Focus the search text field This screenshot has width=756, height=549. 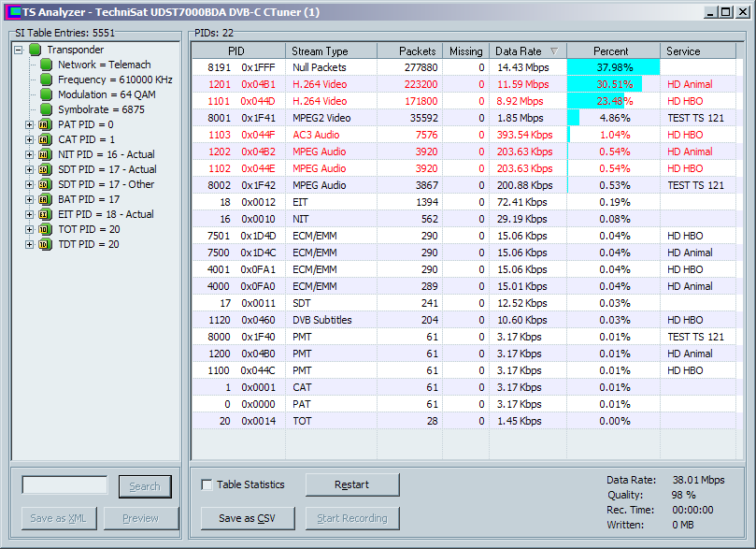click(x=65, y=485)
